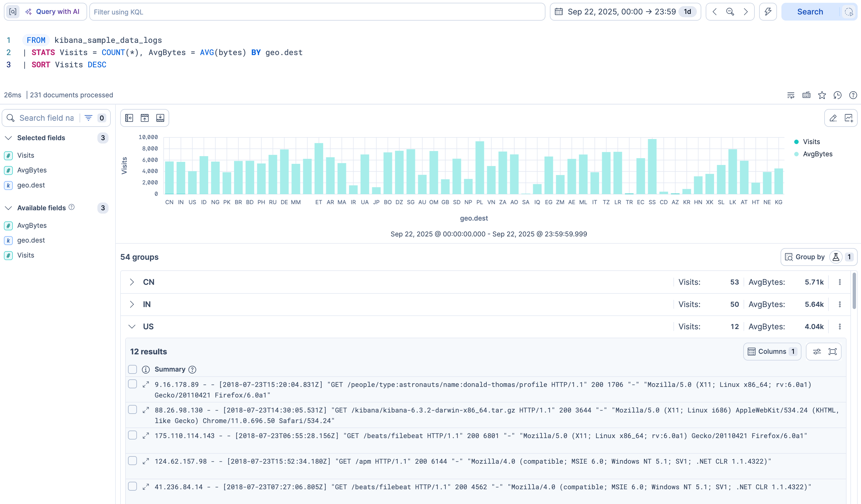The width and height of the screenshot is (861, 504).
Task: Tick checkbox for the 175.110.114.143 entry
Action: point(132,436)
